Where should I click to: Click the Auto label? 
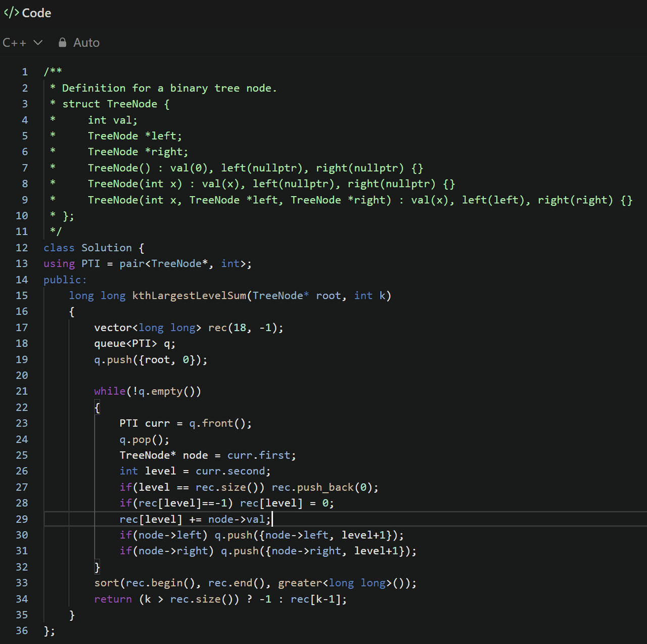click(x=86, y=43)
